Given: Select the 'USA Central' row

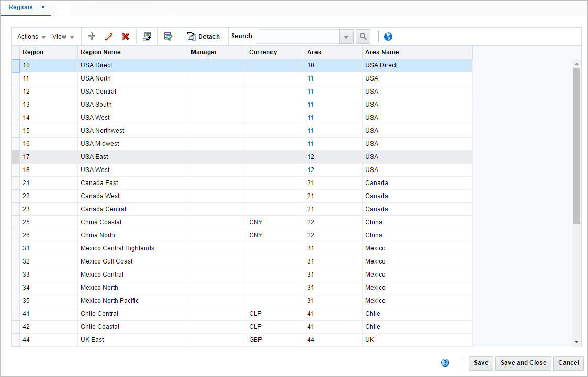Looking at the screenshot, I should click(242, 92).
